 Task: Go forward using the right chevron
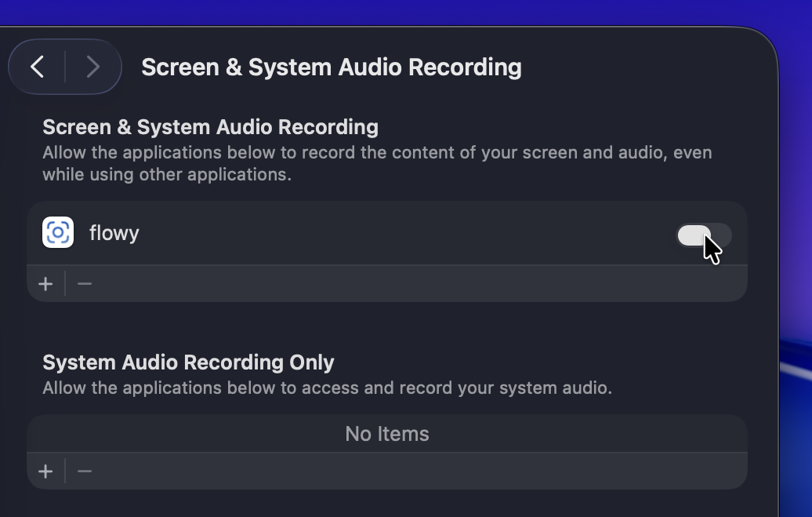coord(92,67)
